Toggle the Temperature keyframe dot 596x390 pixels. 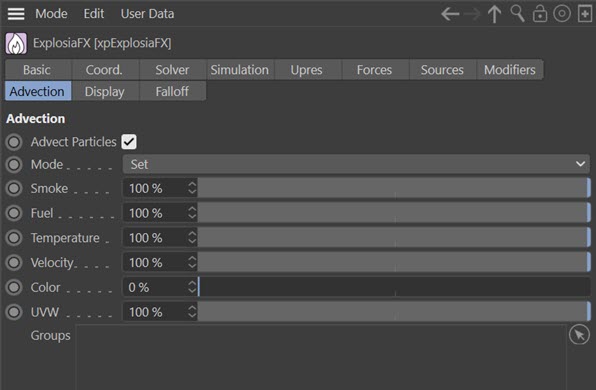[14, 238]
